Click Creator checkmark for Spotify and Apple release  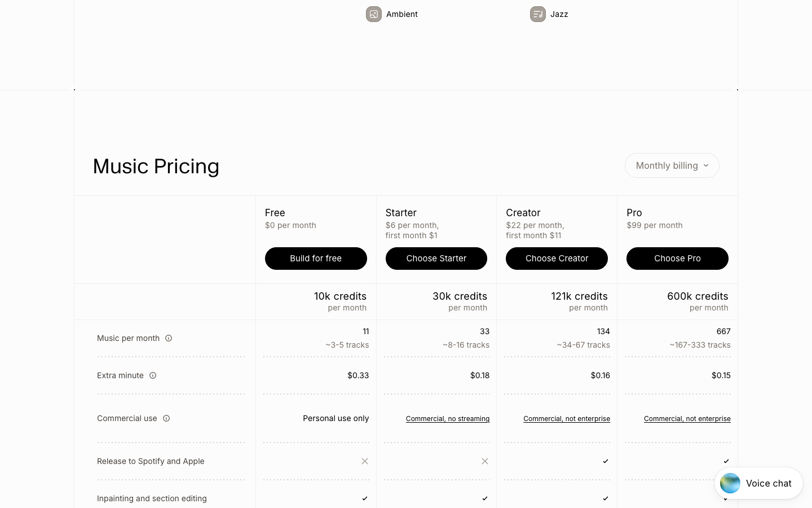606,461
